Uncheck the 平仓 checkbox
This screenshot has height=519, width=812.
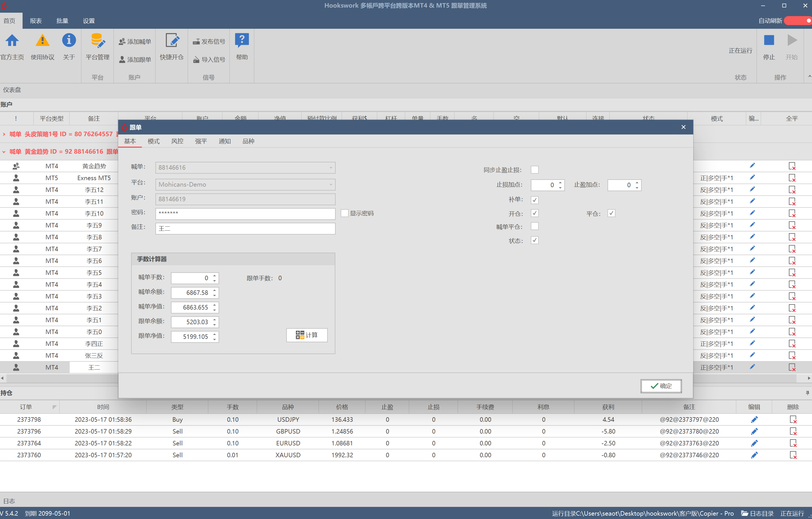pyautogui.click(x=611, y=213)
